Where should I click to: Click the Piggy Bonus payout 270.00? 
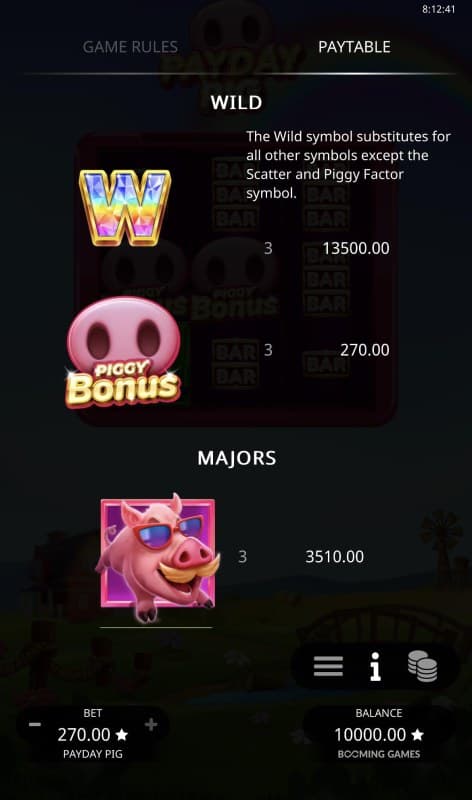(364, 350)
